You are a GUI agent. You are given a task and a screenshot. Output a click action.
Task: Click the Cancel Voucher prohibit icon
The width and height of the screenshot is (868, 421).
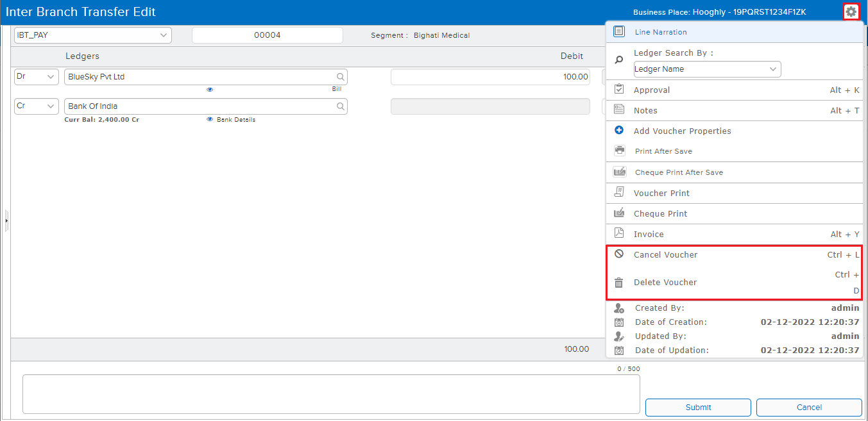point(619,254)
